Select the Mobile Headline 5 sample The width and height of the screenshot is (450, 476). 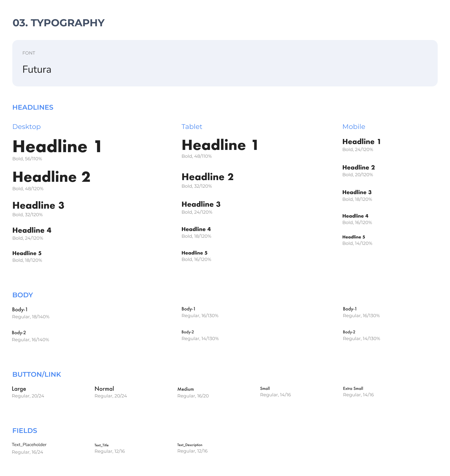tap(354, 237)
